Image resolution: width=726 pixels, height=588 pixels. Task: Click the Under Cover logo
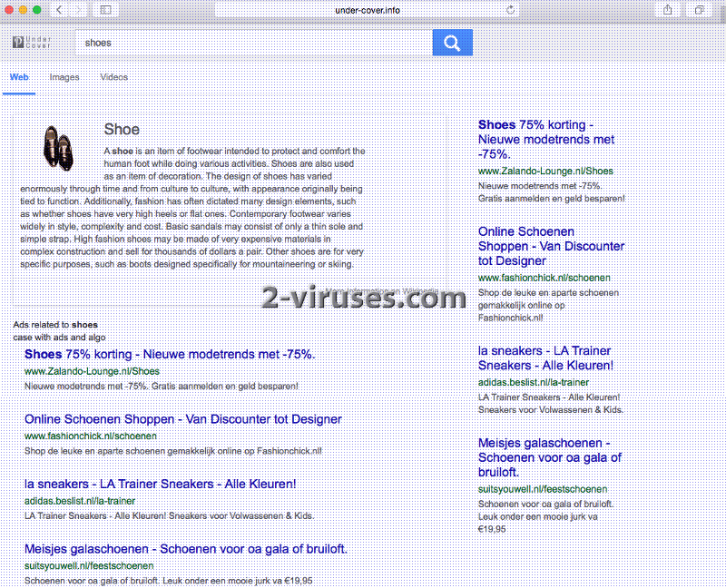click(32, 42)
